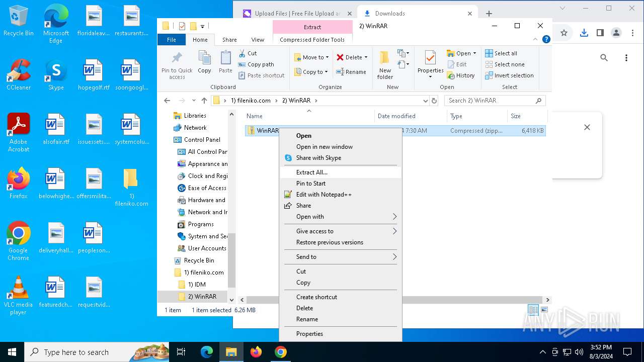Click the Windows Start button
Screen dimensions: 644x362
tap(12, 352)
